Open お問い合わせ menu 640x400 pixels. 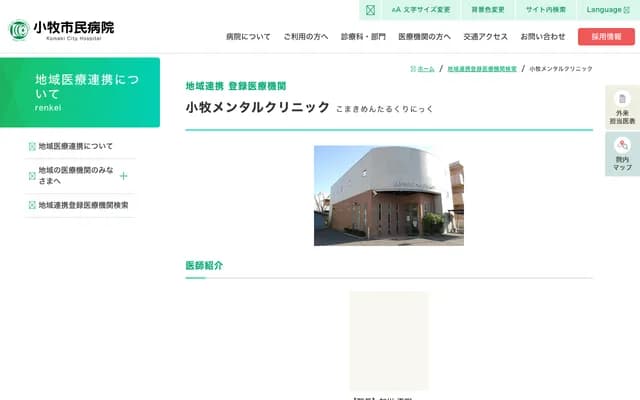click(543, 37)
